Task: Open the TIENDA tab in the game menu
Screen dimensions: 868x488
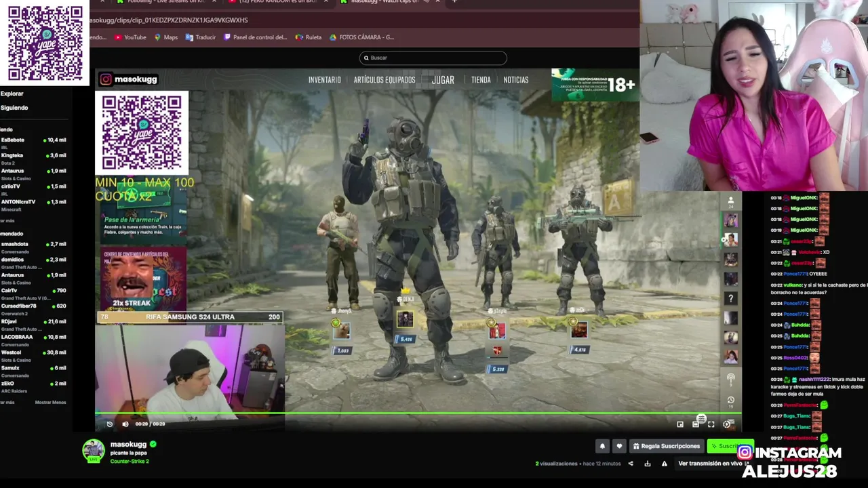Action: (x=481, y=80)
